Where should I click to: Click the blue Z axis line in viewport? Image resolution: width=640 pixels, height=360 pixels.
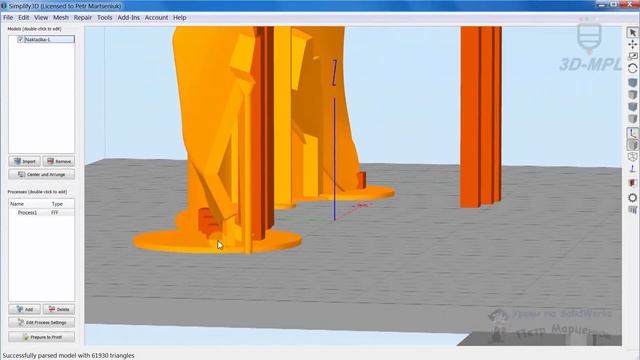point(334,159)
